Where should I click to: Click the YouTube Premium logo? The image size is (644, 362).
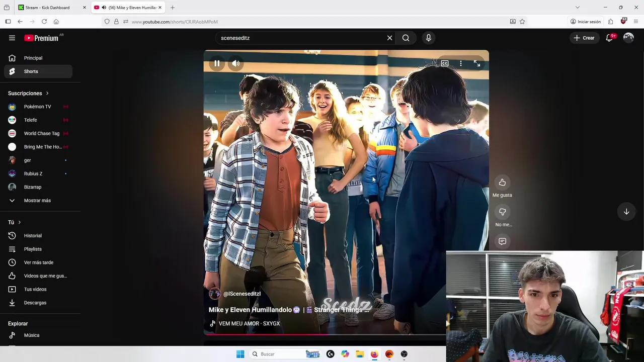click(41, 38)
